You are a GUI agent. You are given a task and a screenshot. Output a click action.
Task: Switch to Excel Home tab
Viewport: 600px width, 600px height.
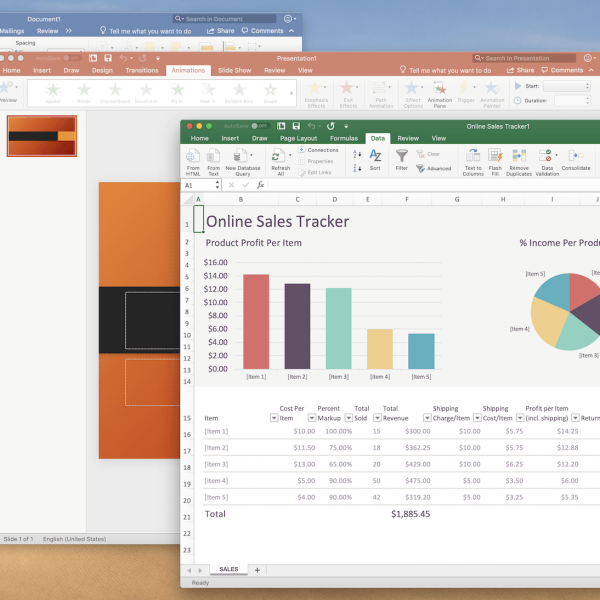(200, 138)
